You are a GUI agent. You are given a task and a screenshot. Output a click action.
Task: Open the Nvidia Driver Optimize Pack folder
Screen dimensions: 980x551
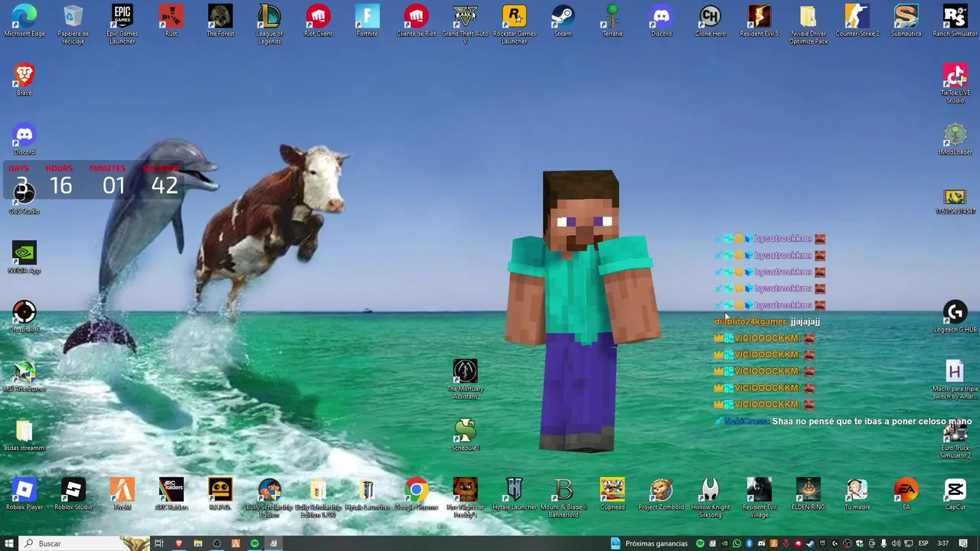click(x=808, y=24)
